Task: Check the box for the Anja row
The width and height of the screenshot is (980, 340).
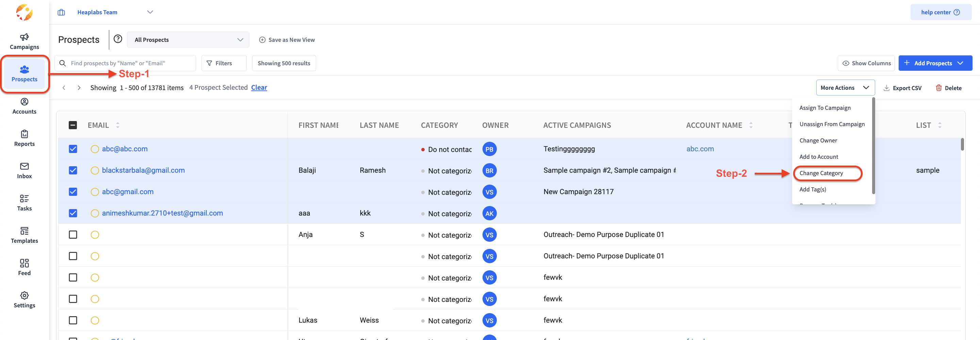Action: [x=73, y=235]
